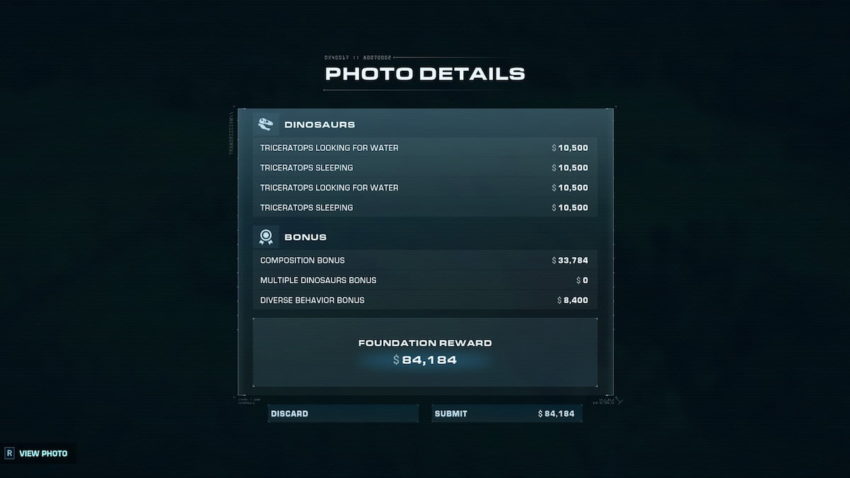Click the Foundation Reward label

pyautogui.click(x=425, y=343)
